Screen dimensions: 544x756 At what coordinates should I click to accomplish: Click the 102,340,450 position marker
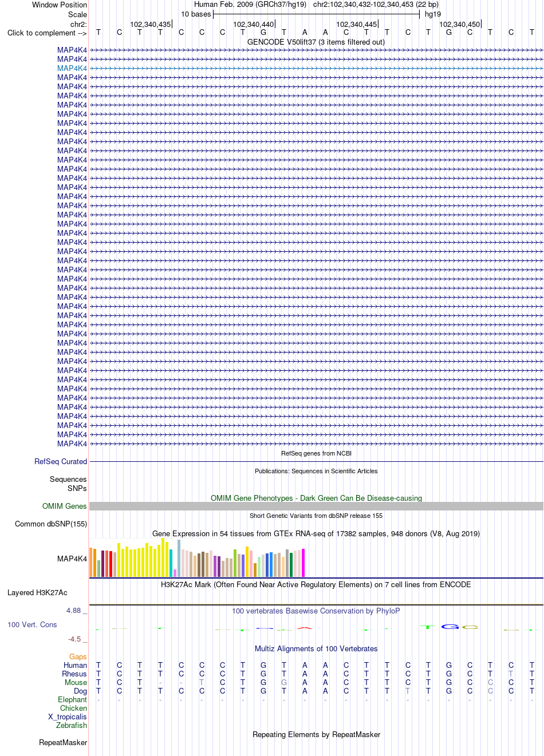tap(460, 24)
